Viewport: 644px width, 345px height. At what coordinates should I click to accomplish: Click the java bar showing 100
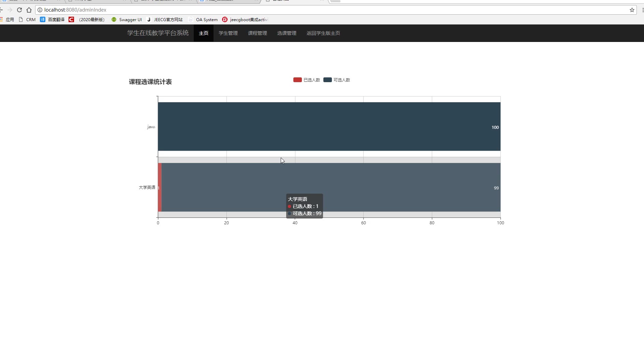329,126
